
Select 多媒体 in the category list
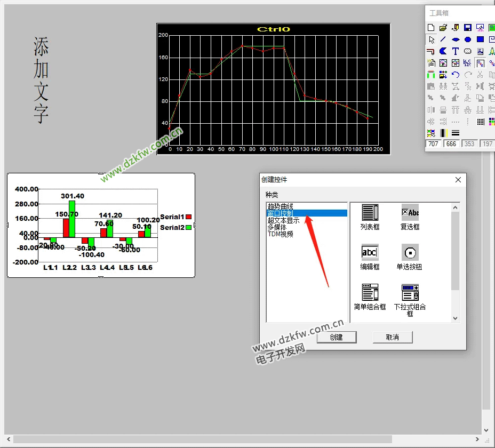click(x=277, y=227)
